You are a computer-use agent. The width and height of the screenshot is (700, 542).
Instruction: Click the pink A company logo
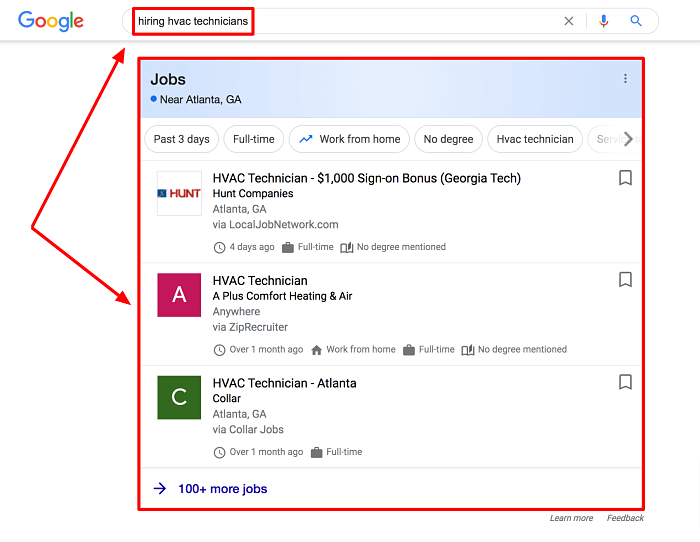[179, 295]
